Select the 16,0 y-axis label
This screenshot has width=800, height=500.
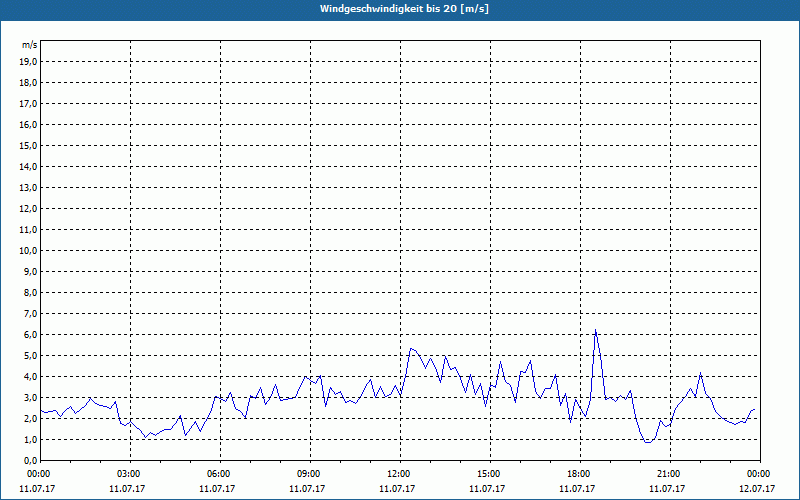pos(29,124)
